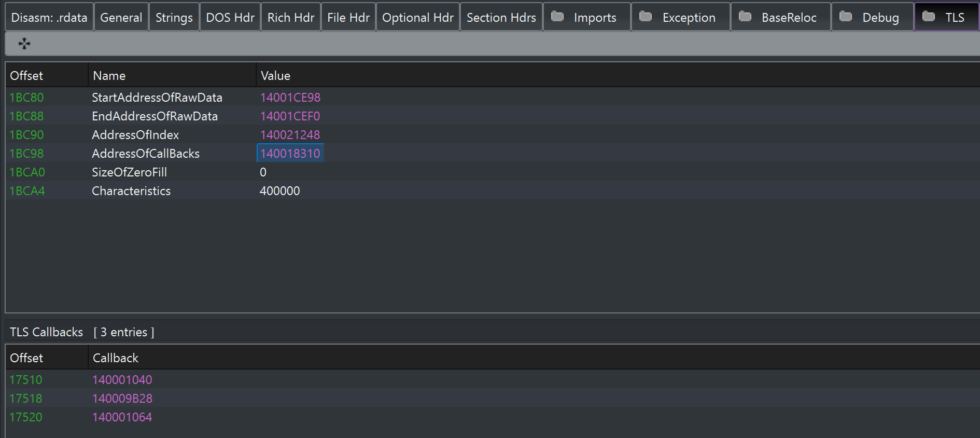Switch to the DOS Hdr tab

[x=230, y=17]
